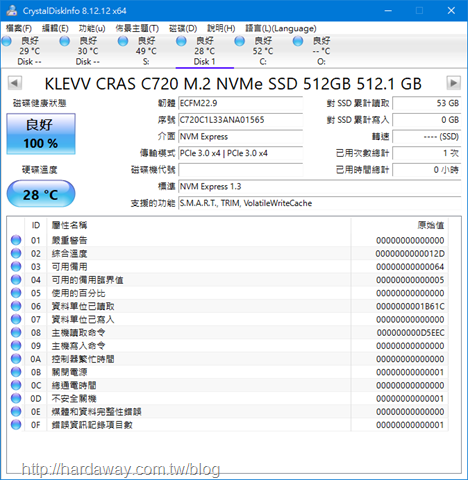
Task: Select the 28 °C Disk 1 drive tab
Action: click(x=205, y=51)
